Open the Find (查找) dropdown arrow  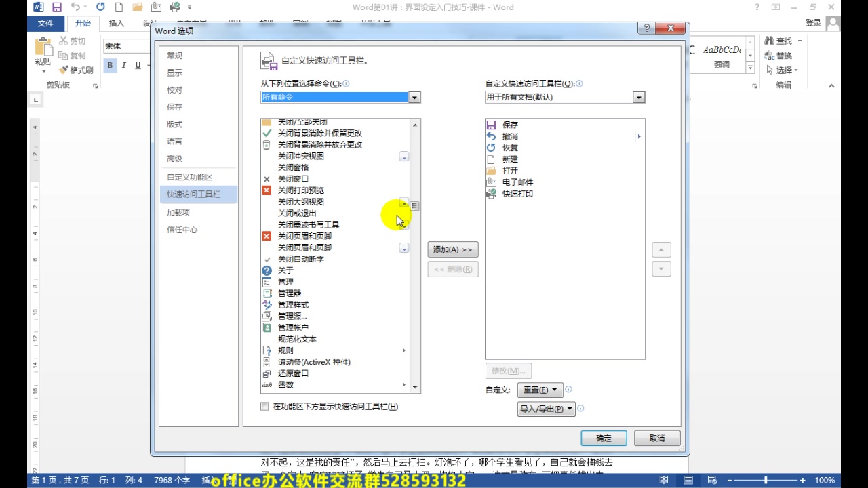tap(800, 41)
